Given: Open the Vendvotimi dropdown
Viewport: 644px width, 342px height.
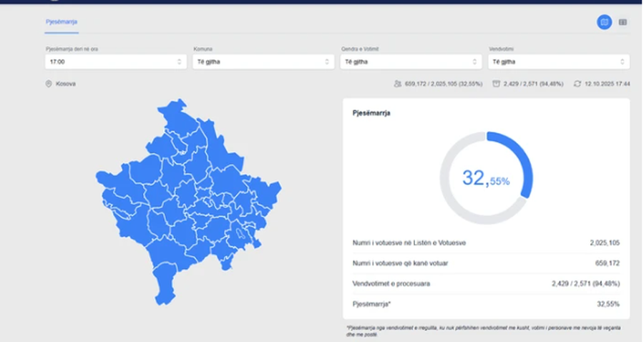Looking at the screenshot, I should 558,62.
